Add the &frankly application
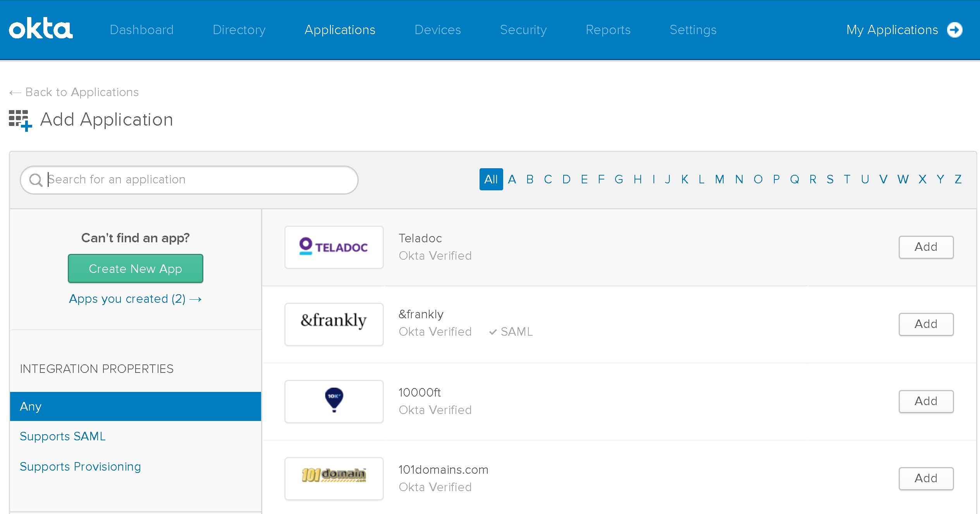 pos(926,324)
